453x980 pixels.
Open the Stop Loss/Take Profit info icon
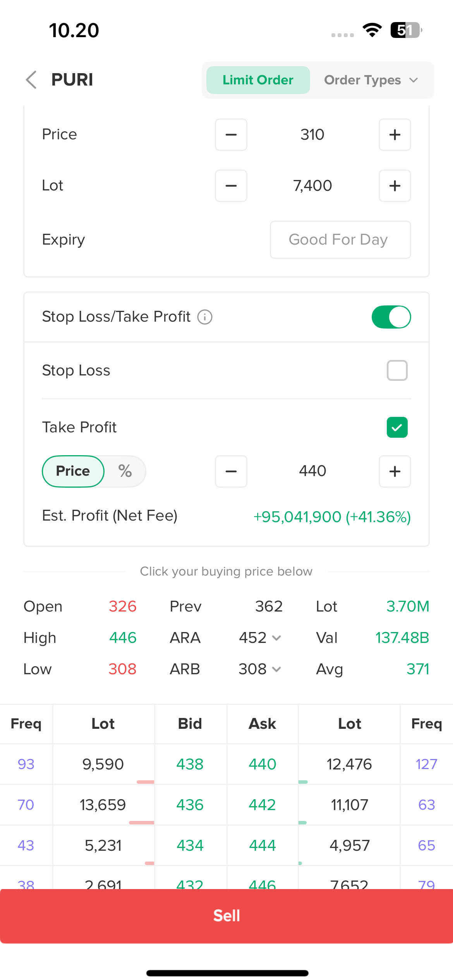205,317
